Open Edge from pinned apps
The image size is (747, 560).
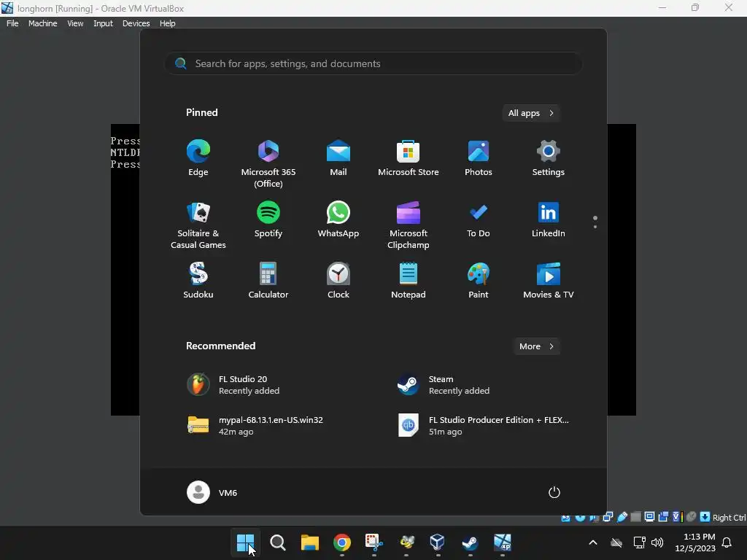tap(198, 158)
